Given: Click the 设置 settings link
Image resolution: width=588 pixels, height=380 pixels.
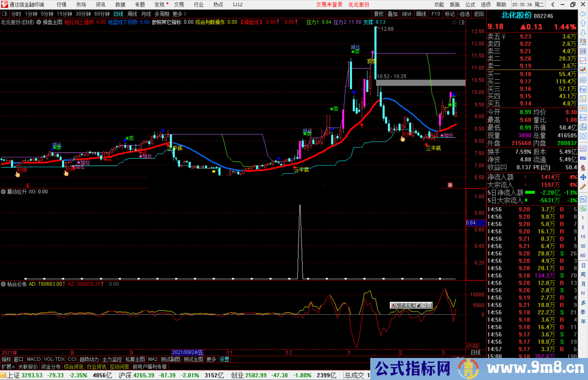Looking at the screenshot, I should coord(224,359).
